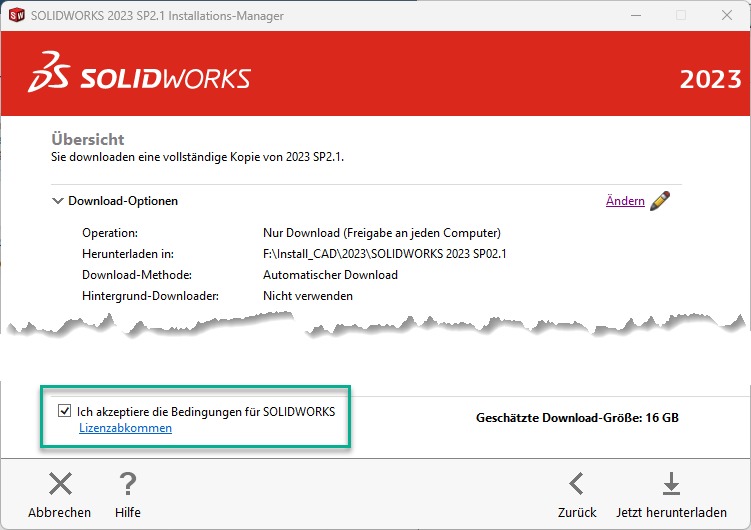This screenshot has width=751, height=530.
Task: Close the Installations-Manager window
Action: (727, 15)
